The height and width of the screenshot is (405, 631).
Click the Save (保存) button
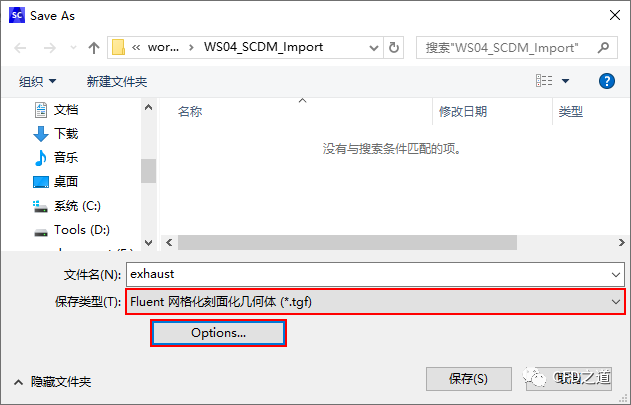point(469,378)
